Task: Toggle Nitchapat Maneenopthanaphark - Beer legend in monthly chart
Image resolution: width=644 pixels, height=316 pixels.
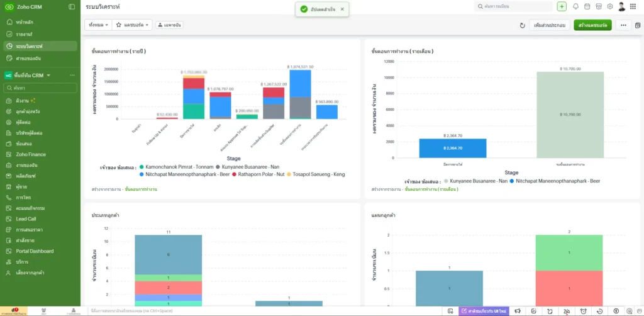Action: tap(555, 181)
